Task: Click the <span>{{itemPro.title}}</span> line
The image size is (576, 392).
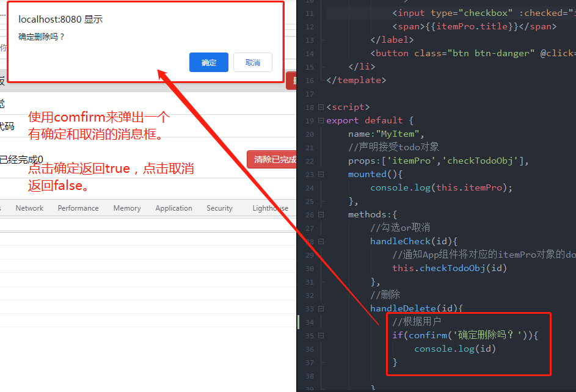Action: 474,26
